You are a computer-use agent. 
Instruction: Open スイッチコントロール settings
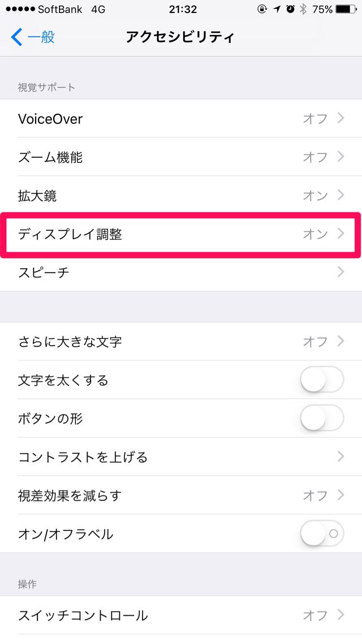(x=181, y=615)
